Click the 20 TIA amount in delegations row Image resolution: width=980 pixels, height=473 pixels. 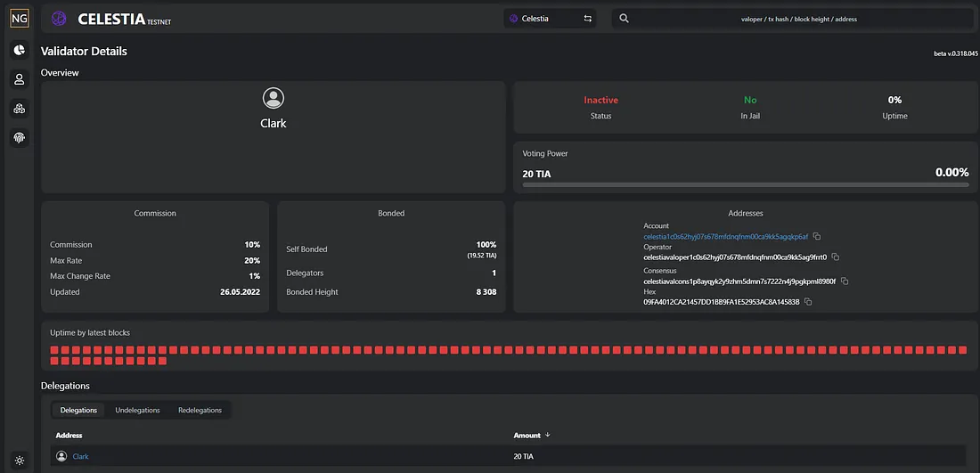click(x=524, y=457)
